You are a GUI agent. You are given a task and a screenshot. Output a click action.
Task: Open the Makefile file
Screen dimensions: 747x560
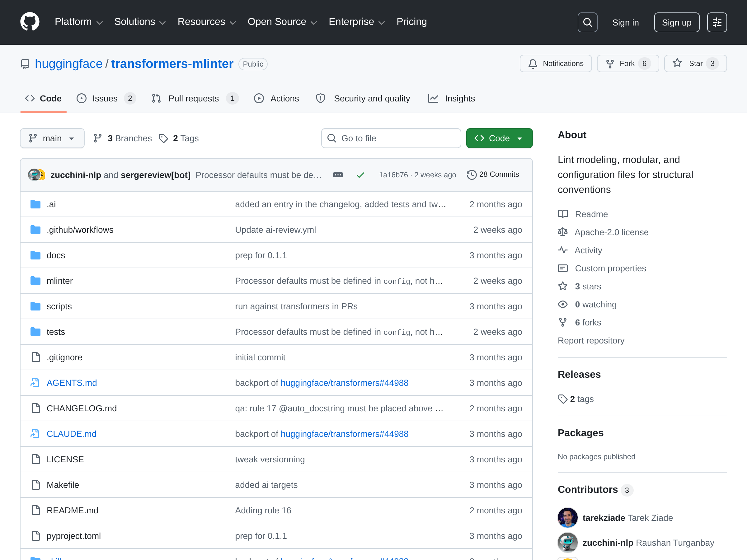tap(63, 485)
